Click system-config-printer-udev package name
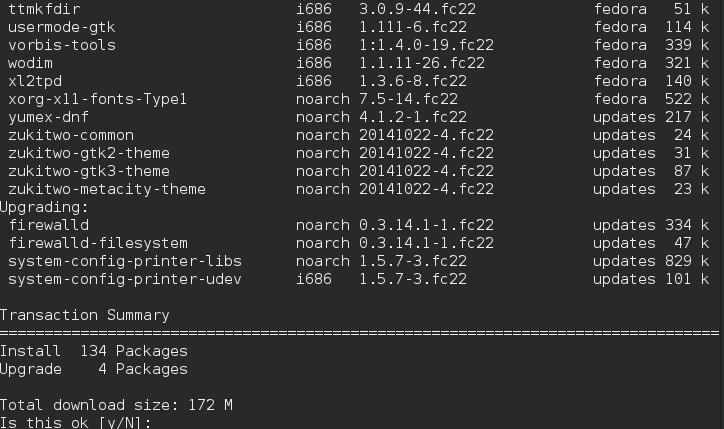This screenshot has height=429, width=724. (125, 279)
